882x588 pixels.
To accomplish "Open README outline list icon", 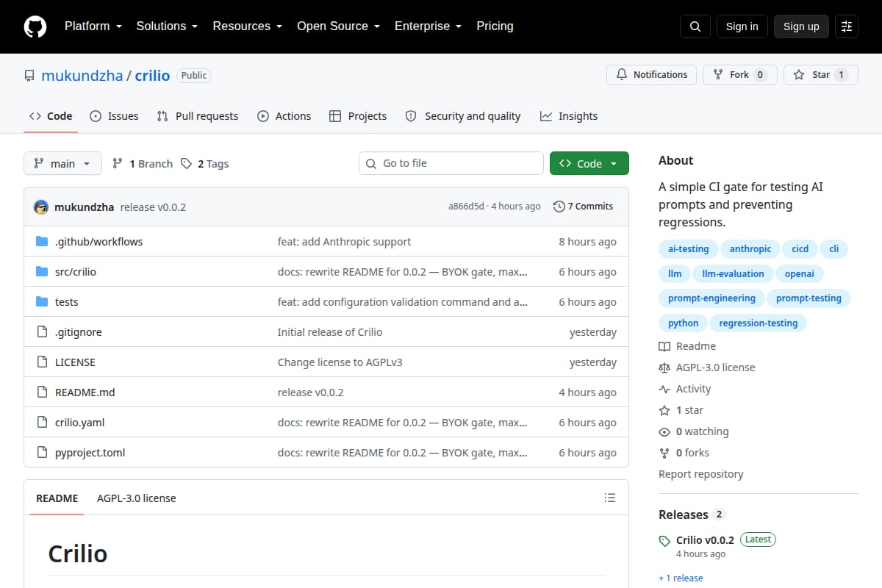I will pos(609,498).
